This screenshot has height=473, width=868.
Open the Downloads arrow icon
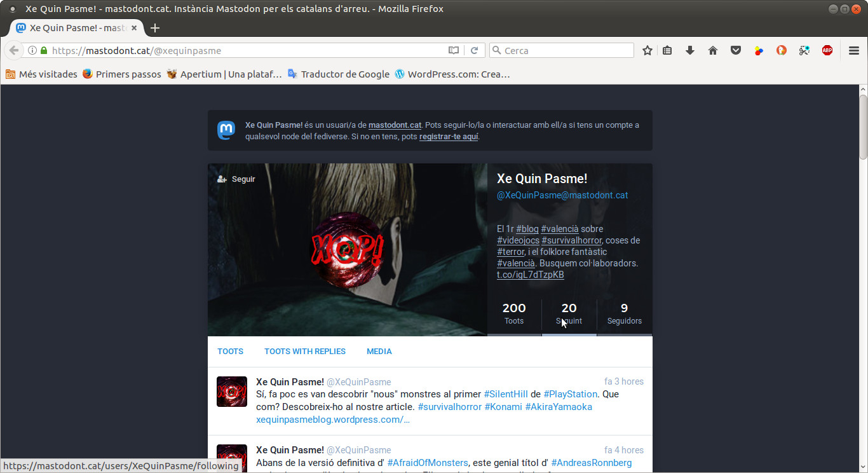(690, 51)
